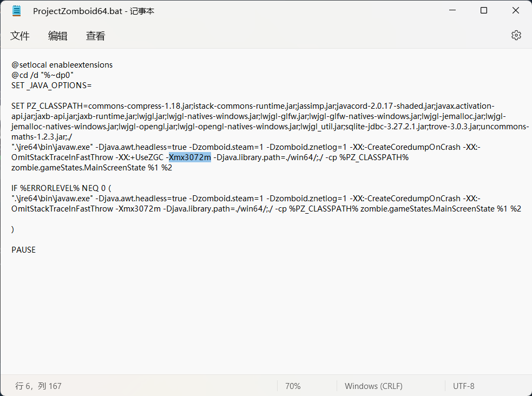The image size is (532, 396).
Task: Click the Notepad app icon in title bar
Action: (x=16, y=11)
